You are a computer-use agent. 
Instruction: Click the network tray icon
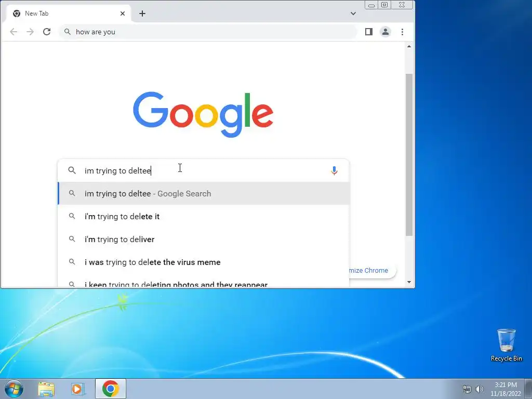click(467, 389)
